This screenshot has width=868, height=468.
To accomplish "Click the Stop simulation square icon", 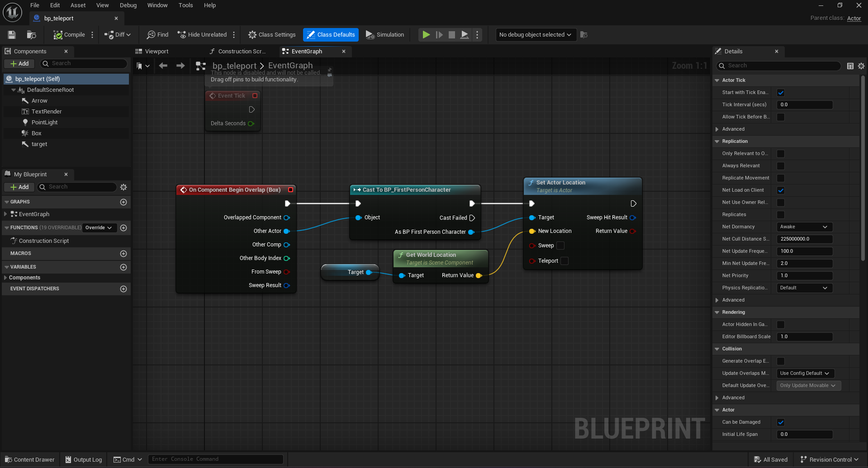I will pos(451,35).
